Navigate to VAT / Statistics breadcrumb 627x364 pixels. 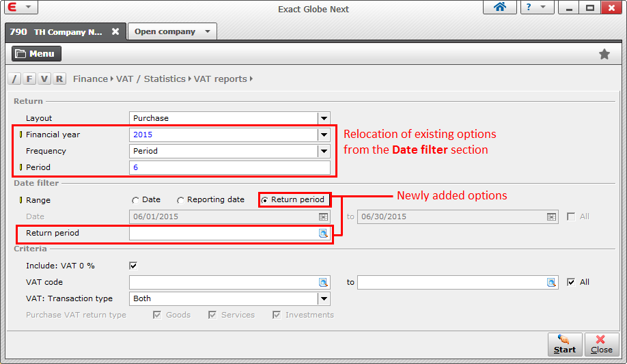tap(151, 79)
